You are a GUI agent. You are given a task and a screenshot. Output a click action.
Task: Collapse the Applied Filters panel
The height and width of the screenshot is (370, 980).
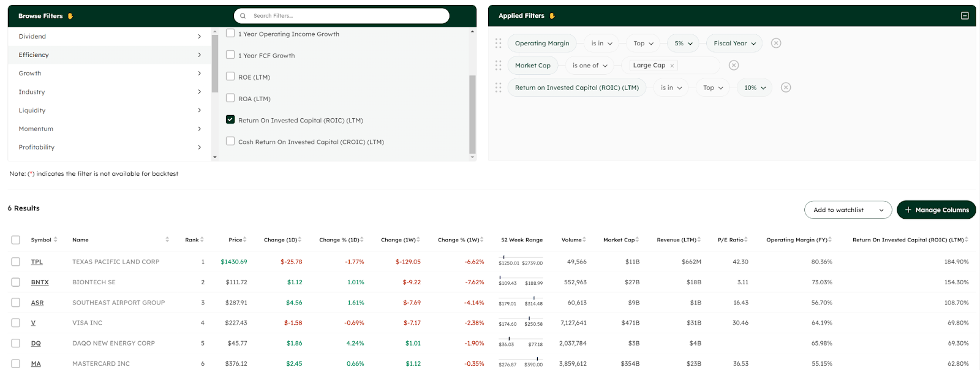point(965,16)
